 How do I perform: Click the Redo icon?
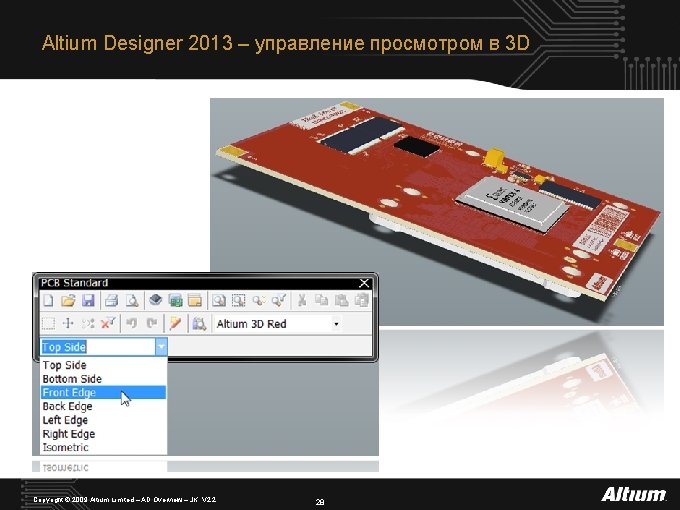(x=152, y=324)
